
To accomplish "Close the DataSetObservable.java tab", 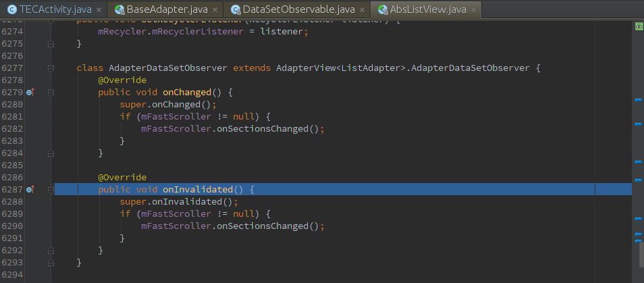I will pos(363,9).
